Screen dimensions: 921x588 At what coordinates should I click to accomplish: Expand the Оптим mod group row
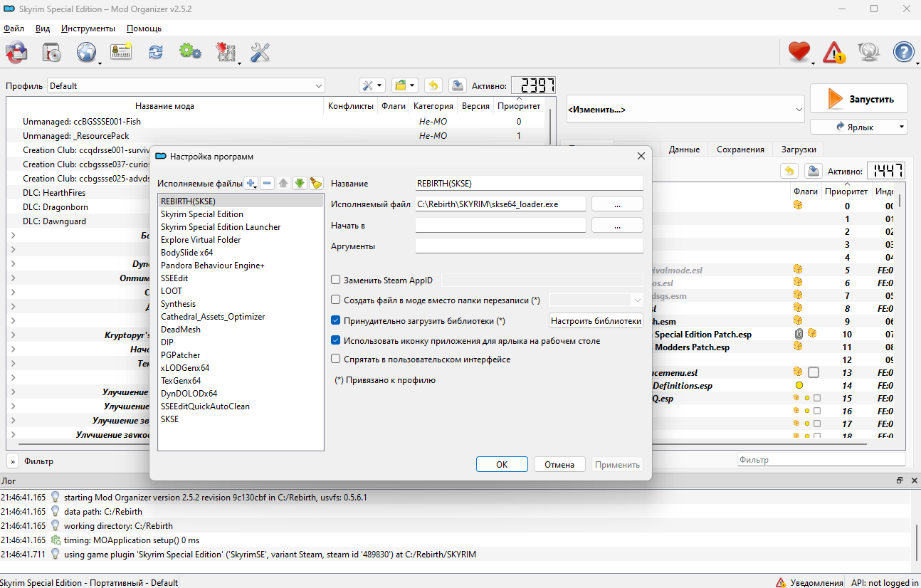[13, 278]
